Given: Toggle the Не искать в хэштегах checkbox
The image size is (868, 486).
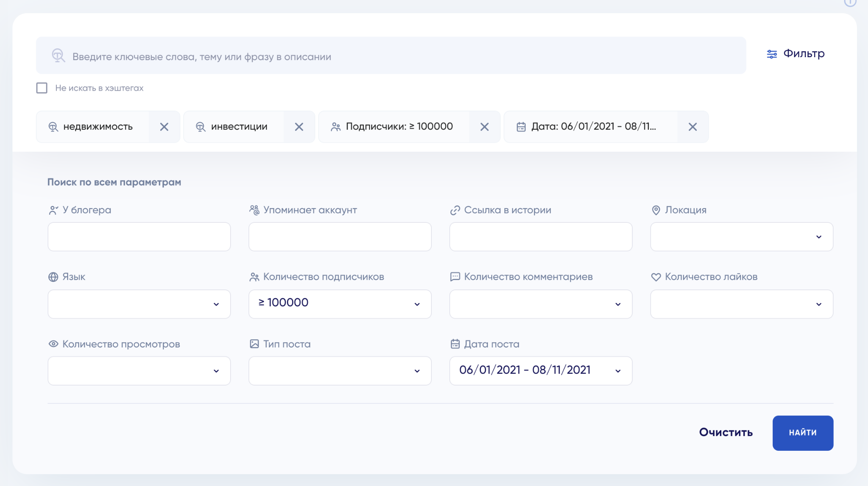Looking at the screenshot, I should click(x=42, y=88).
